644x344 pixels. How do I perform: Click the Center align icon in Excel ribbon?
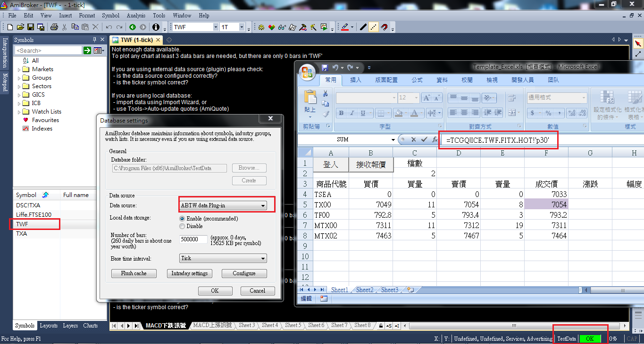tap(464, 113)
